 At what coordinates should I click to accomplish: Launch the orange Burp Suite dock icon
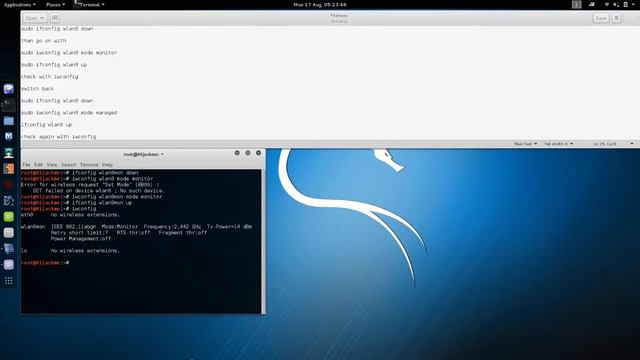click(9, 169)
